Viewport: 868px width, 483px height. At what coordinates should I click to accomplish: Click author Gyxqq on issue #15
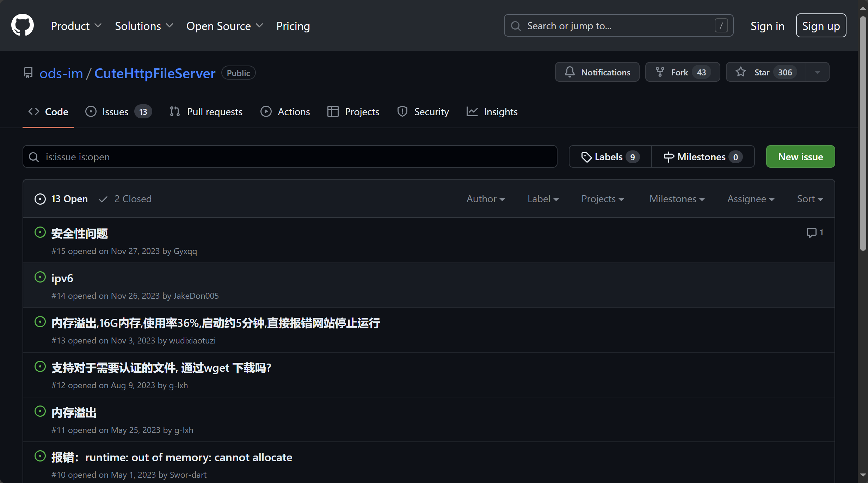click(x=185, y=251)
